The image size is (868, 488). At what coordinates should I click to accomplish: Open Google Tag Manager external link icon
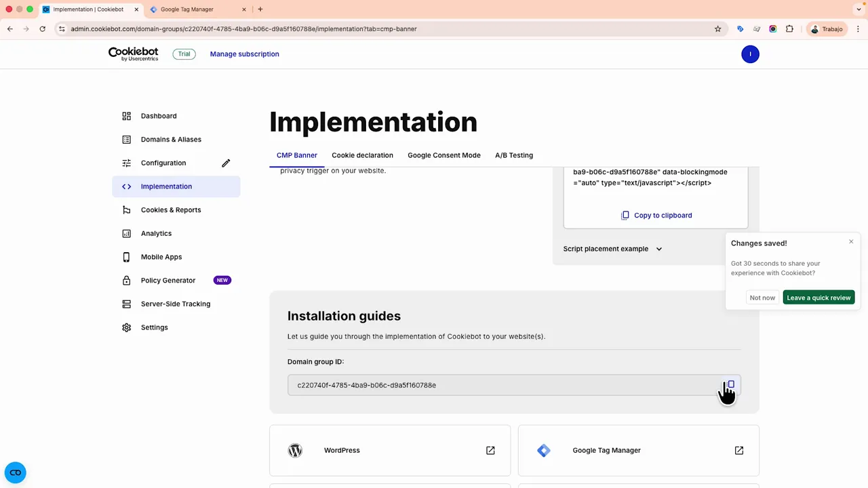[739, 450]
